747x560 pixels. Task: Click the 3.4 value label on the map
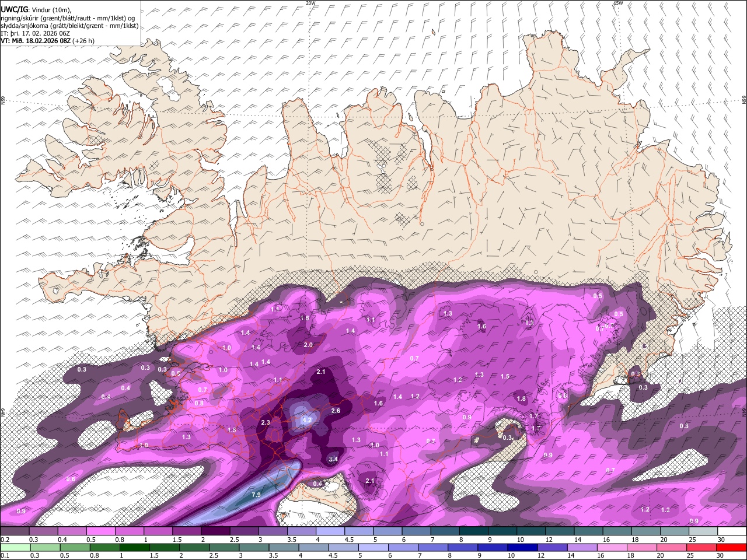[333, 459]
